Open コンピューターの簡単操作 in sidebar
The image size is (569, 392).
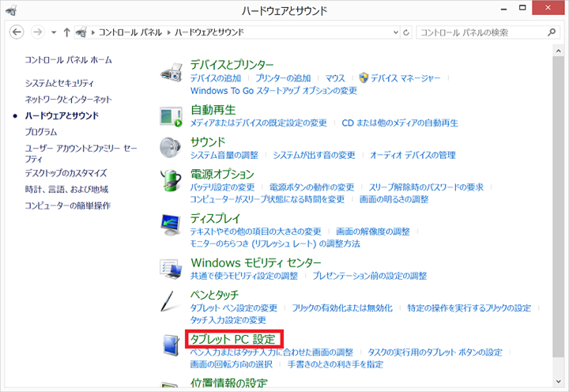(x=67, y=205)
